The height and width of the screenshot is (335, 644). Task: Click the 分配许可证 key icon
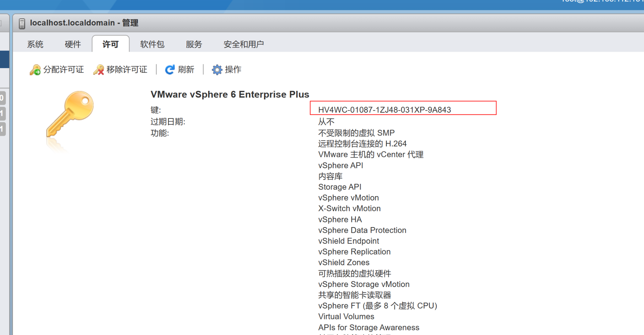[35, 70]
